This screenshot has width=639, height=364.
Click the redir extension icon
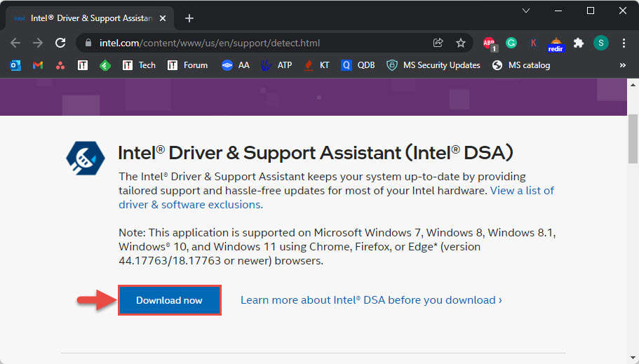pyautogui.click(x=556, y=44)
